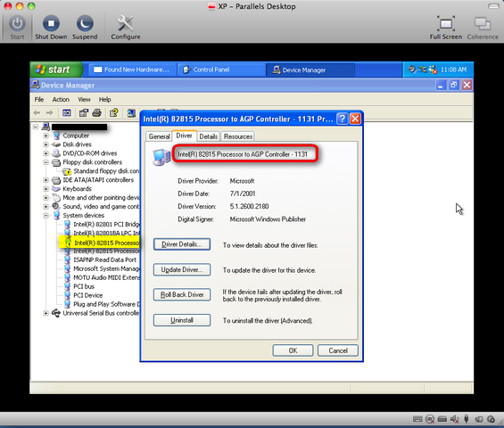
Task: Switch to the Details tab
Action: [208, 136]
